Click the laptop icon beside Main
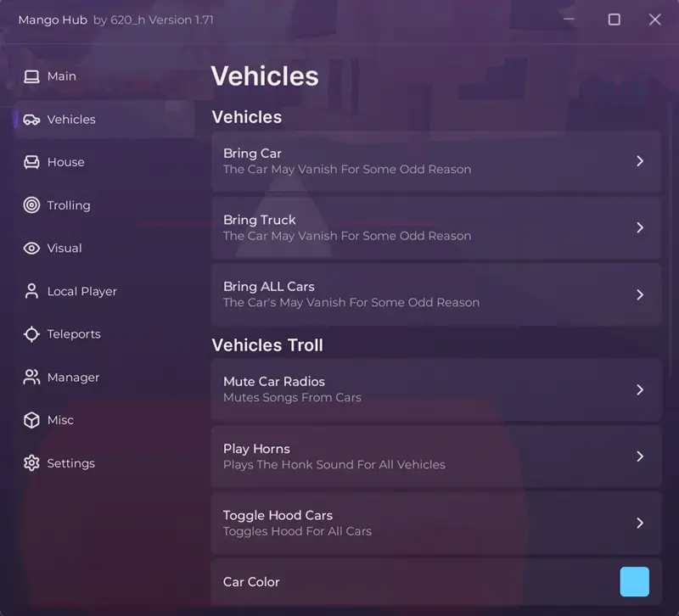The image size is (679, 616). (31, 76)
